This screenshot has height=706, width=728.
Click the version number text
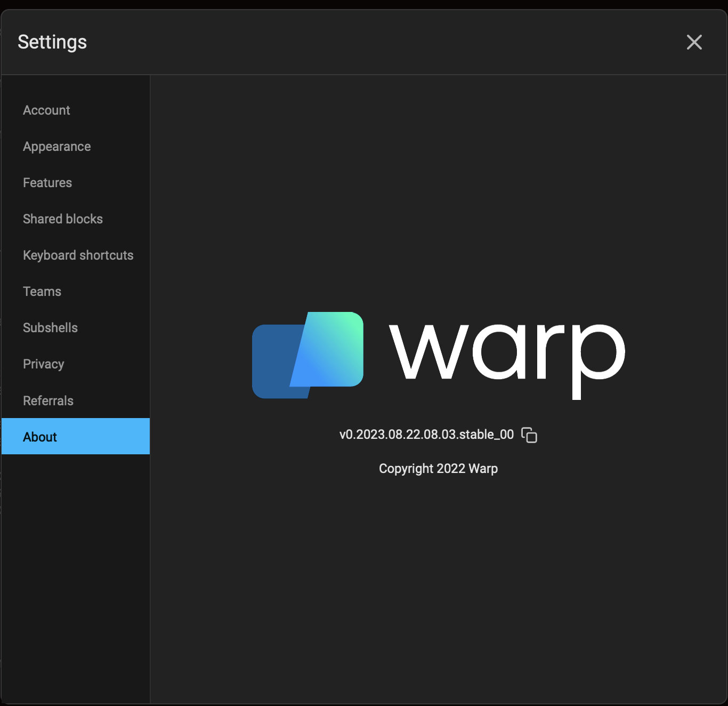click(427, 434)
